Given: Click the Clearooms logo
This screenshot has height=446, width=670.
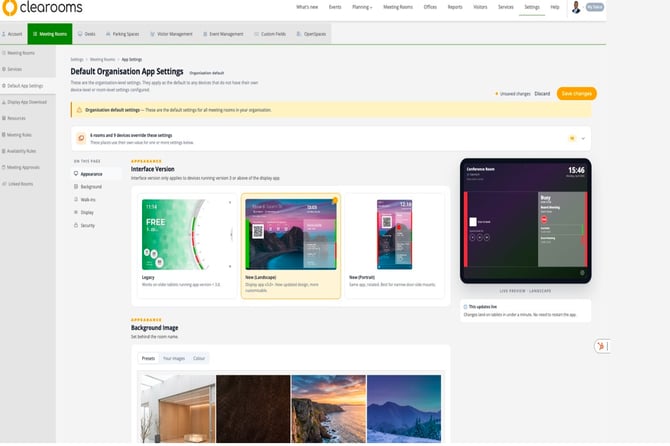Looking at the screenshot, I should pyautogui.click(x=42, y=7).
